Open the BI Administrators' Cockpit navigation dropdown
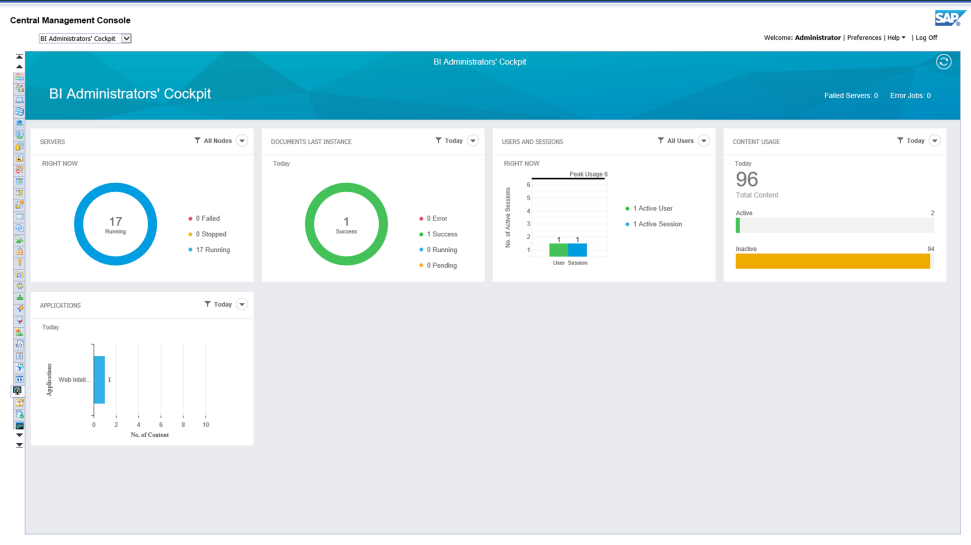971x545 pixels. click(126, 39)
